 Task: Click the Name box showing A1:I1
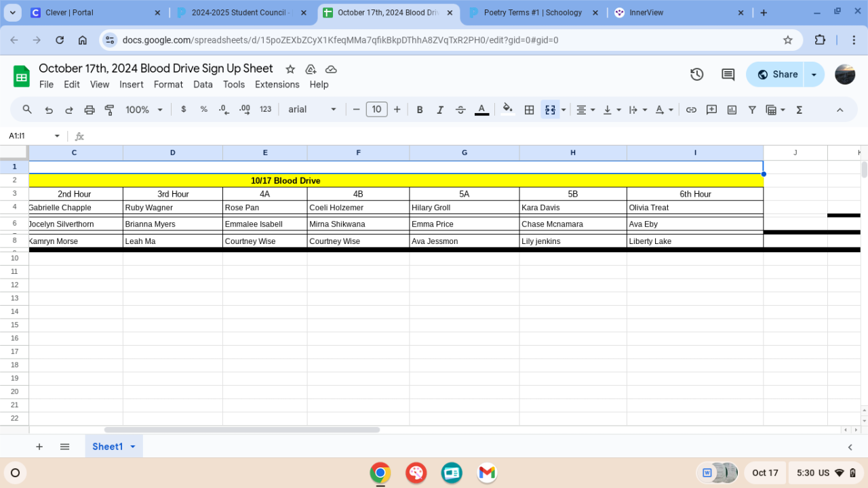click(x=33, y=136)
